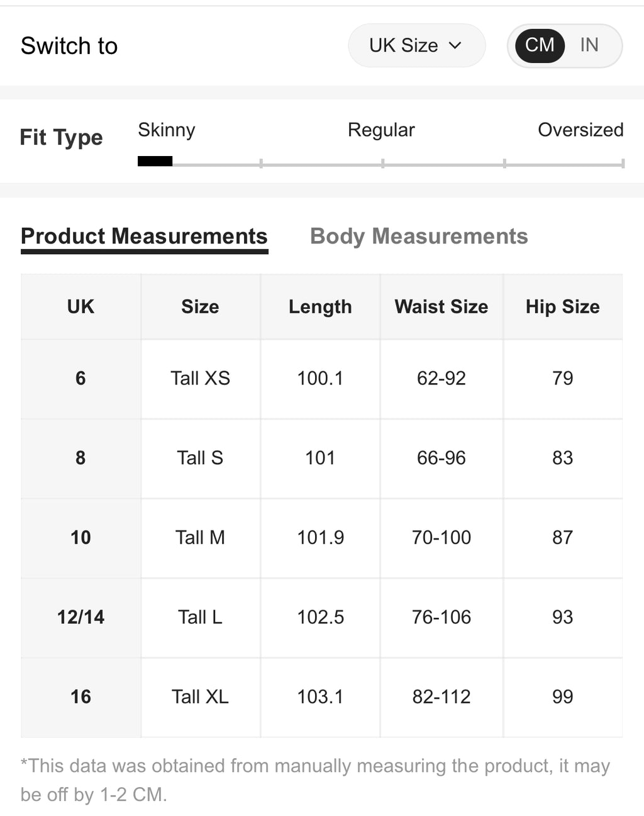The image size is (644, 816).
Task: Keep CM units selected
Action: (539, 45)
